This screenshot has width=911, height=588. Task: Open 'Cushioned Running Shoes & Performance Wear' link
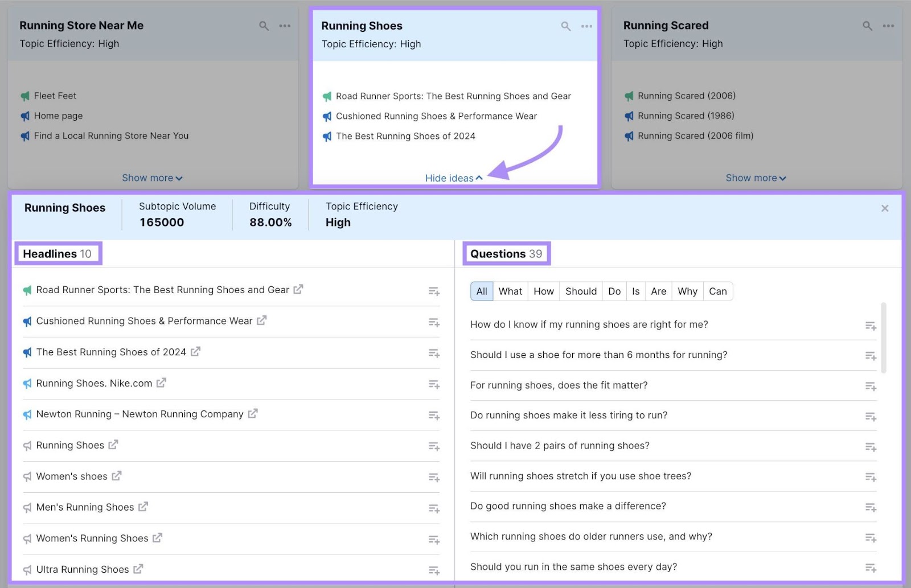[x=261, y=320]
